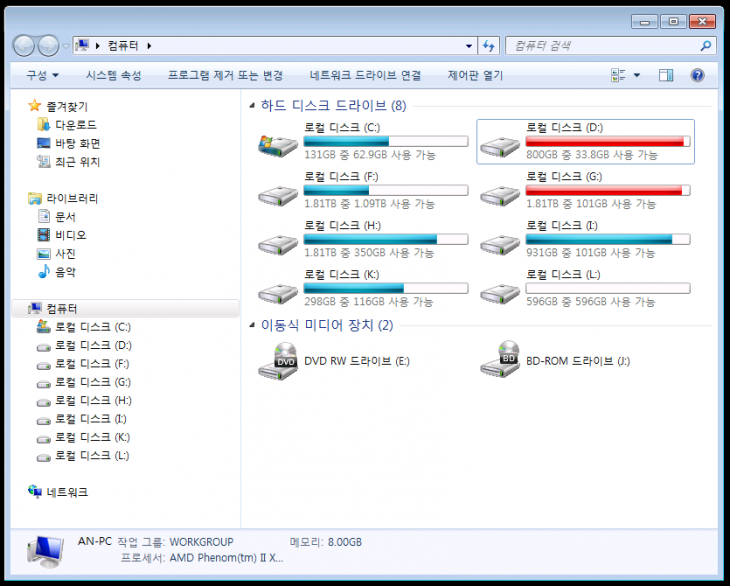Click 프로그램 제거 또는 변경 in toolbar

[x=225, y=75]
